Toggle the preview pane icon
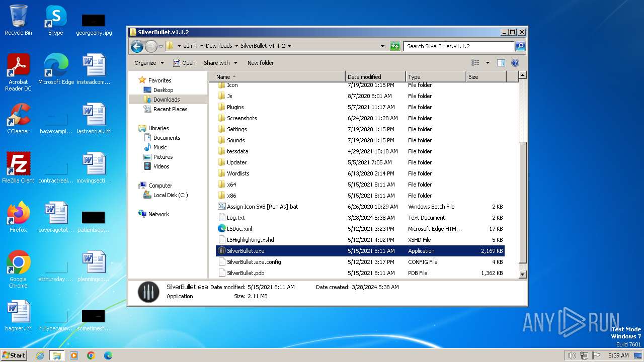 tap(501, 63)
